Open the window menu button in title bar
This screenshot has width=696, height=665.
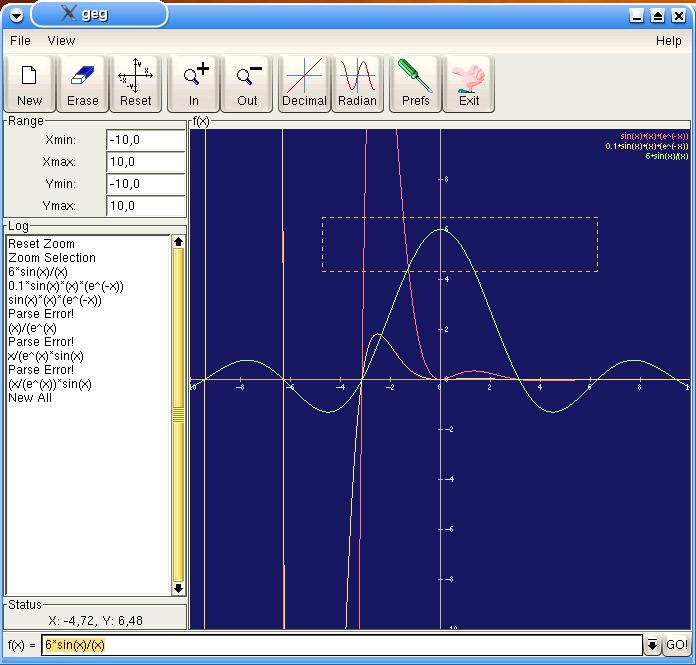[x=16, y=16]
